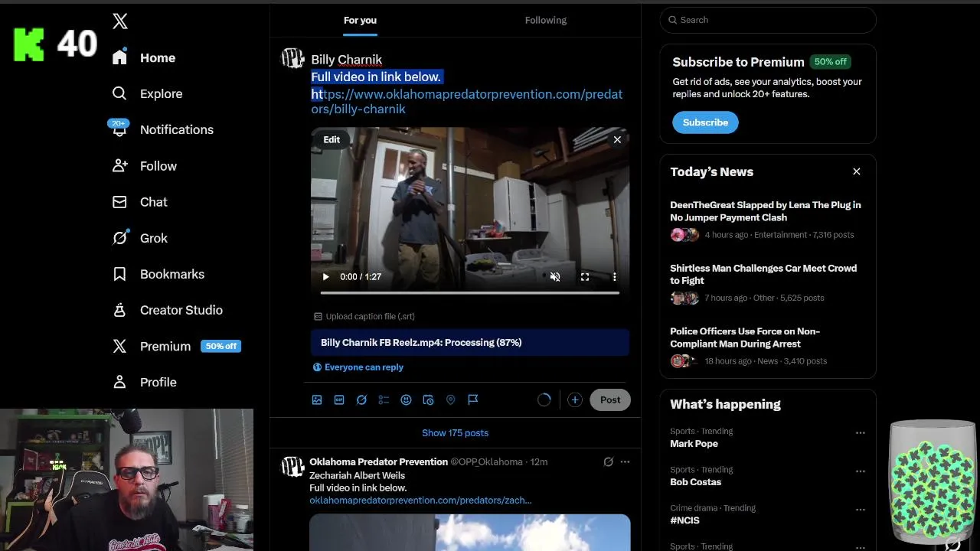
Task: Open more options for #NCIS trend
Action: [860, 509]
